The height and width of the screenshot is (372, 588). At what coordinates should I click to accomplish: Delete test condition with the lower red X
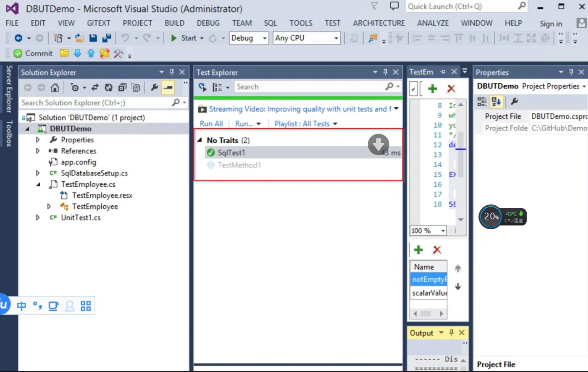tap(437, 250)
